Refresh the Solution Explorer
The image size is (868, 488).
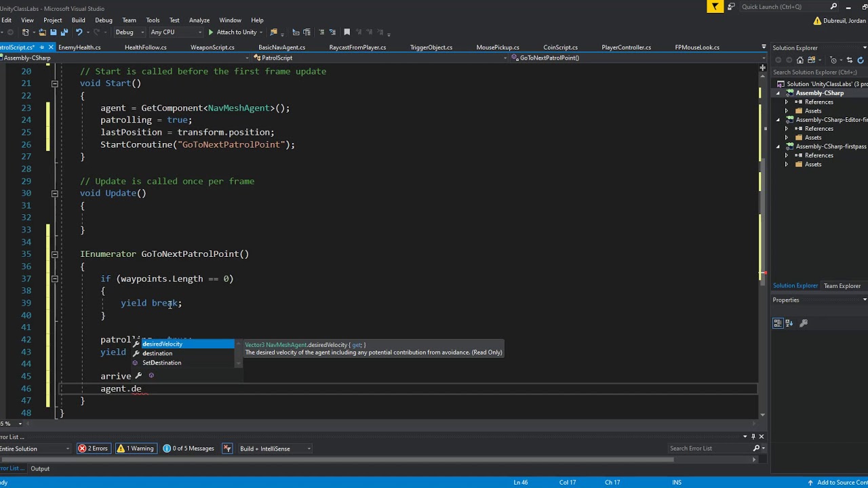point(860,60)
